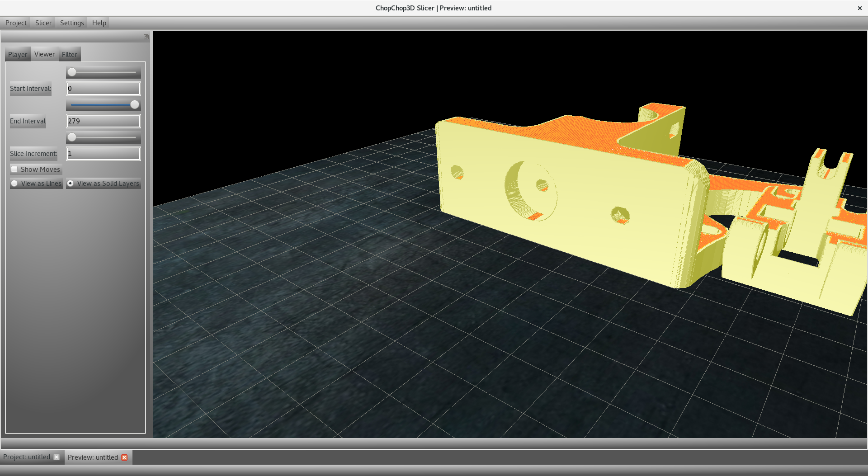Click the Slice Increment label
This screenshot has height=476, width=868.
tap(33, 154)
